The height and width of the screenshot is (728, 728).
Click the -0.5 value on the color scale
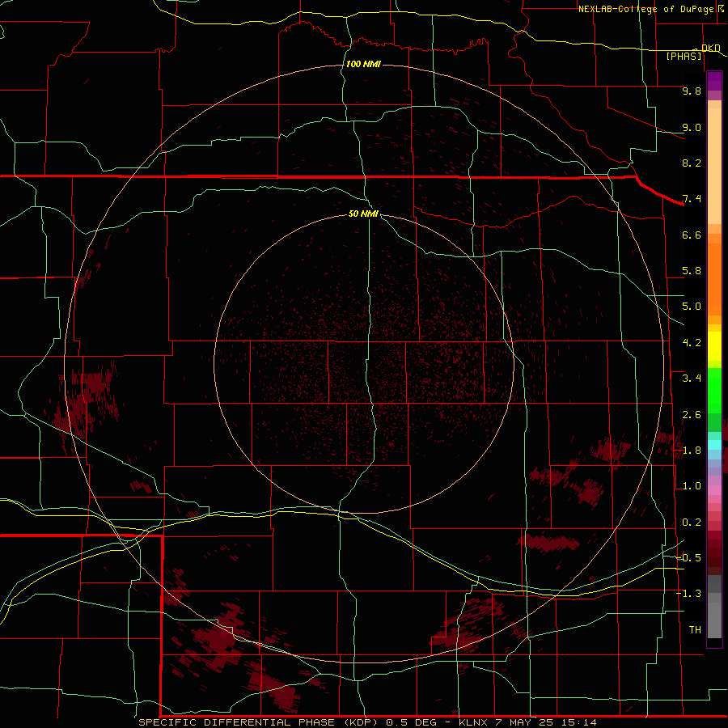[688, 557]
